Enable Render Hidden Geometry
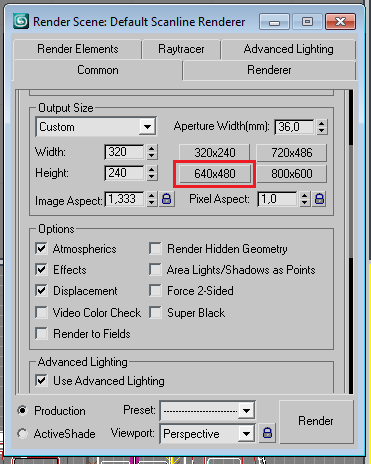The height and width of the screenshot is (464, 371). [155, 248]
